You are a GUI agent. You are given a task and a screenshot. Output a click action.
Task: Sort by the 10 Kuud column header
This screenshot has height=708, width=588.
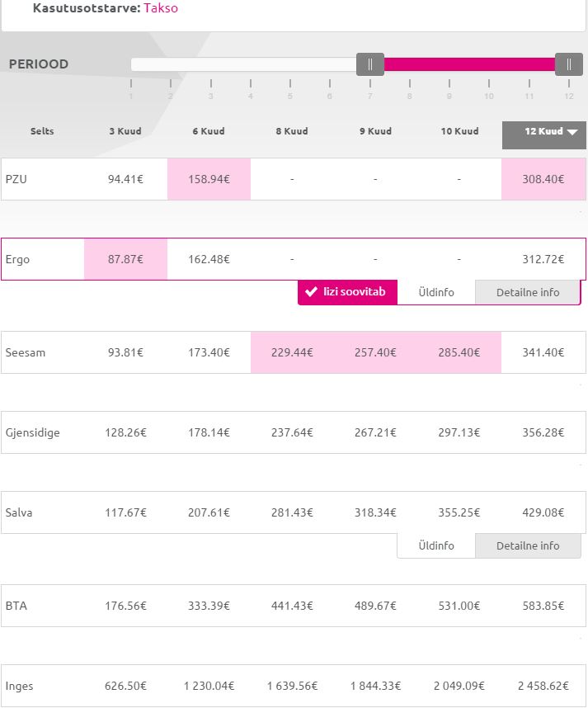(x=459, y=131)
